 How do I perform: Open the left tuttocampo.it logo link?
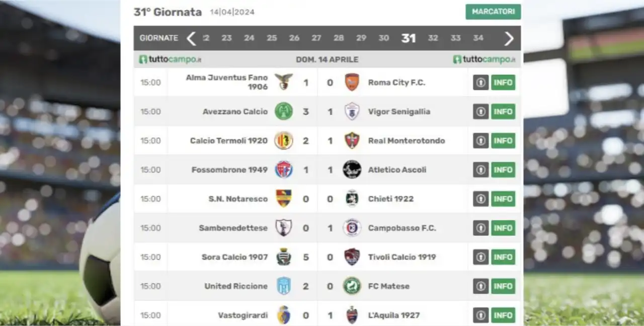click(x=170, y=59)
